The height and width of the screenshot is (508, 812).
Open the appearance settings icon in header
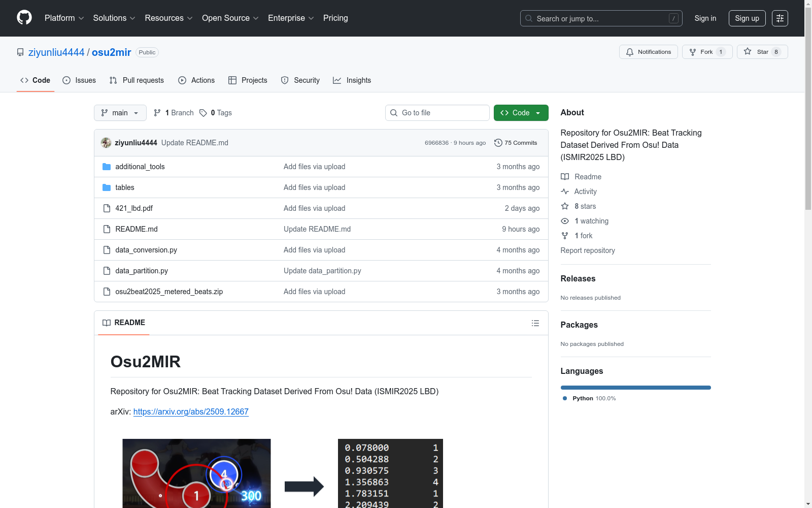coord(780,18)
